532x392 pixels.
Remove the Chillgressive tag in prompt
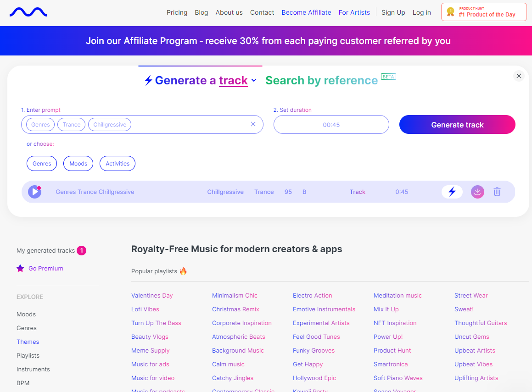tap(110, 125)
